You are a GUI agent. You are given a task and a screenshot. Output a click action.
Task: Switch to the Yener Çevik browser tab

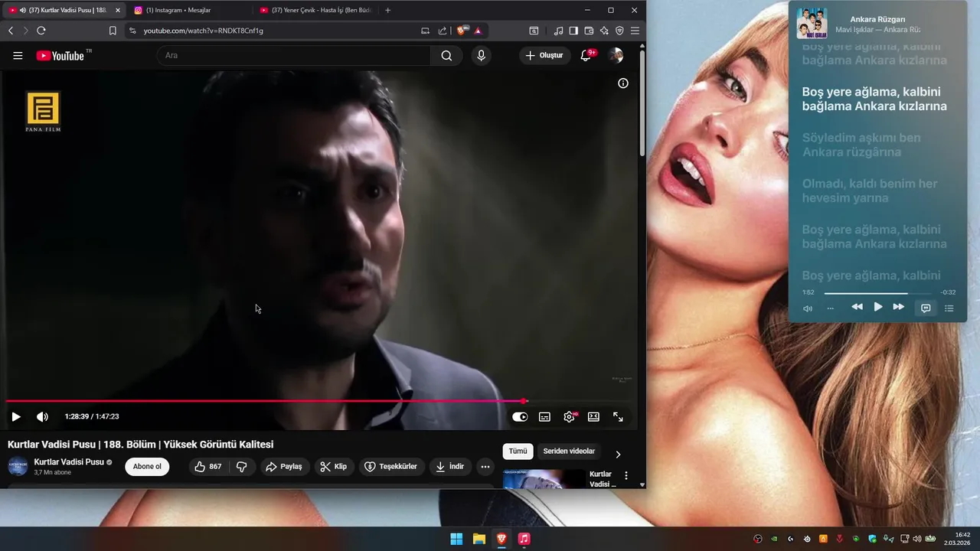point(315,10)
